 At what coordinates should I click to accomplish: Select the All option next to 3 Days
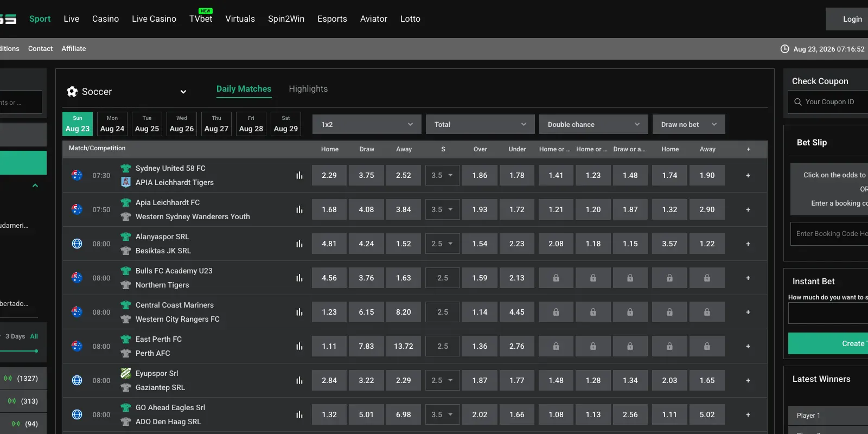coord(34,336)
